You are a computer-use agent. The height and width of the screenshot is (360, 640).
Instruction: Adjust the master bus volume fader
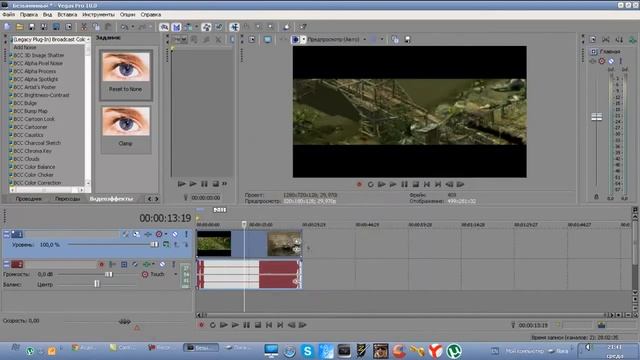click(x=596, y=117)
